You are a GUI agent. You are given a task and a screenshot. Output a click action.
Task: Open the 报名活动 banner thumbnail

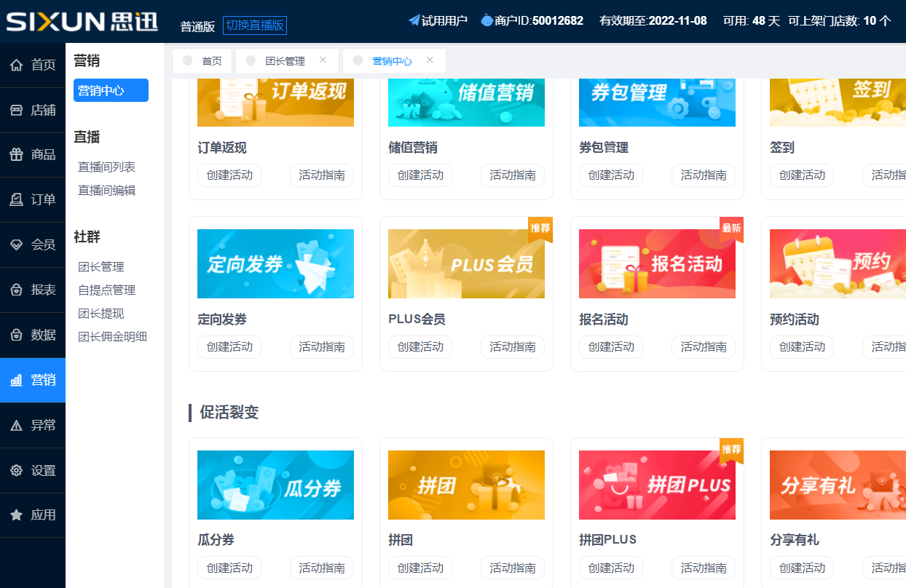pyautogui.click(x=657, y=263)
